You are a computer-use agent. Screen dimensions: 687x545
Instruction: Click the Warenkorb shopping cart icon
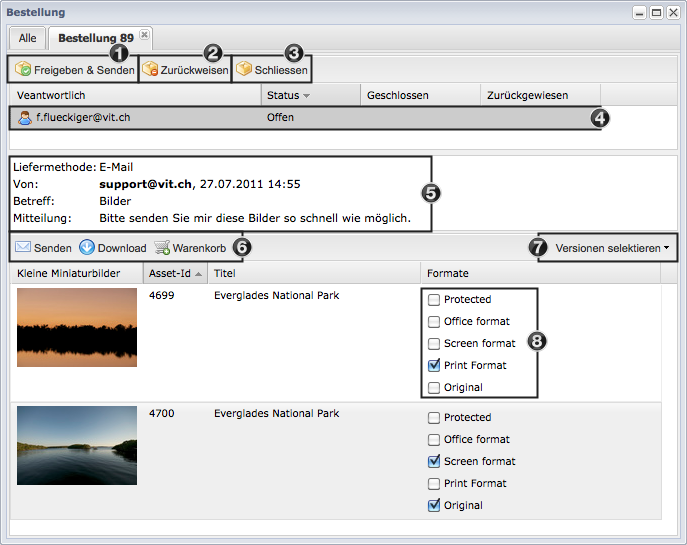(162, 248)
